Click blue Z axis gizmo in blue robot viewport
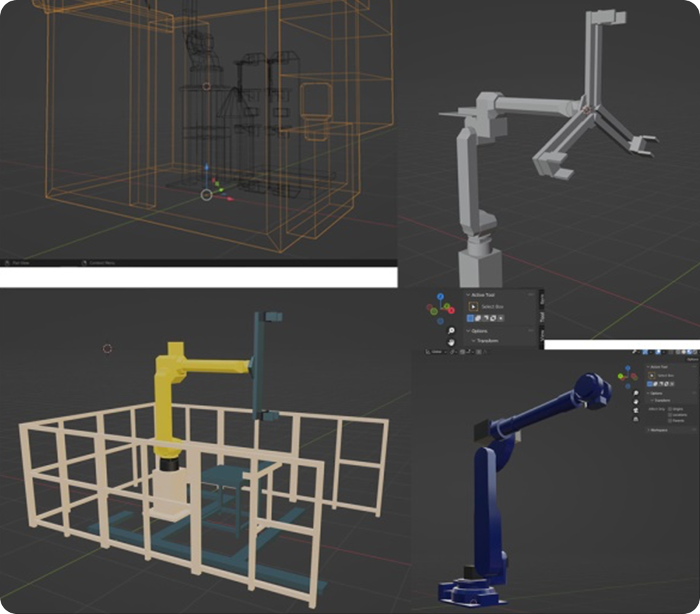This screenshot has height=614, width=700. pos(627,368)
